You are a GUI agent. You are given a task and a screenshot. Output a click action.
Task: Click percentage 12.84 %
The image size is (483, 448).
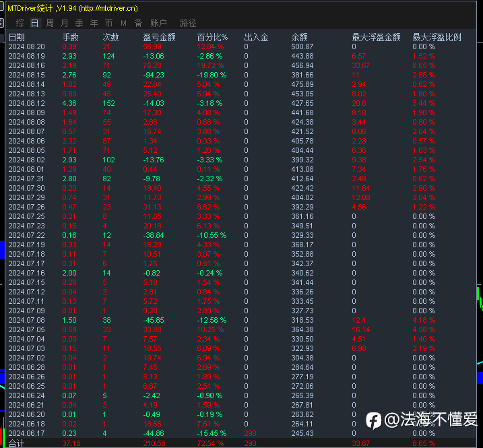(x=210, y=46)
